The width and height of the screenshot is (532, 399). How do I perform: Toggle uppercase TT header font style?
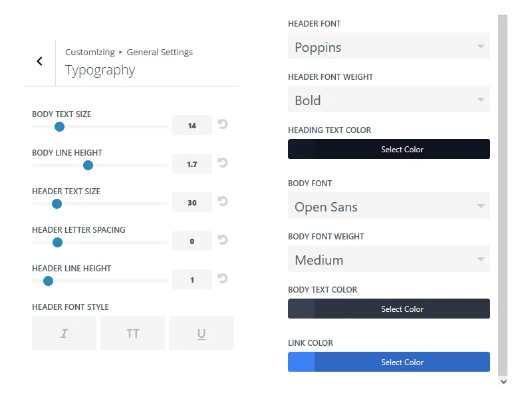[x=133, y=333]
